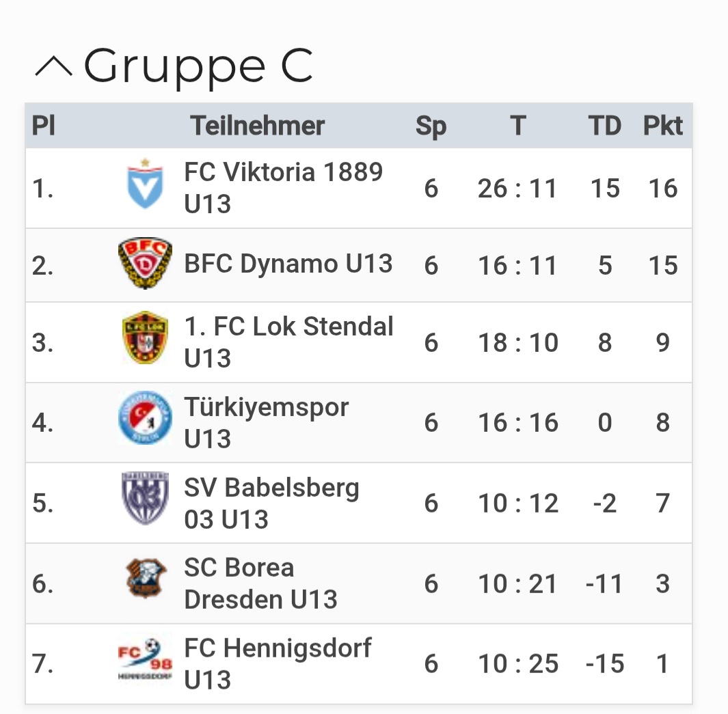Click the Türkiyemspor round logo
The width and height of the screenshot is (728, 714).
pyautogui.click(x=146, y=417)
